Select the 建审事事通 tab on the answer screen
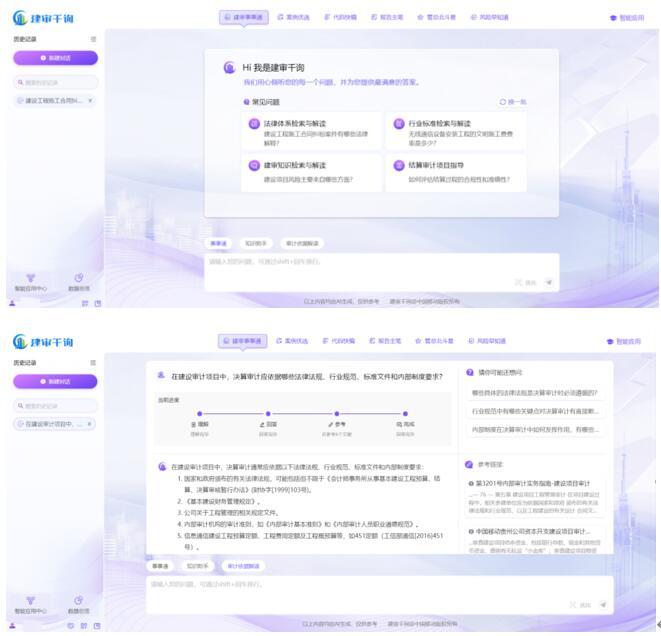This screenshot has height=636, width=661. click(242, 341)
